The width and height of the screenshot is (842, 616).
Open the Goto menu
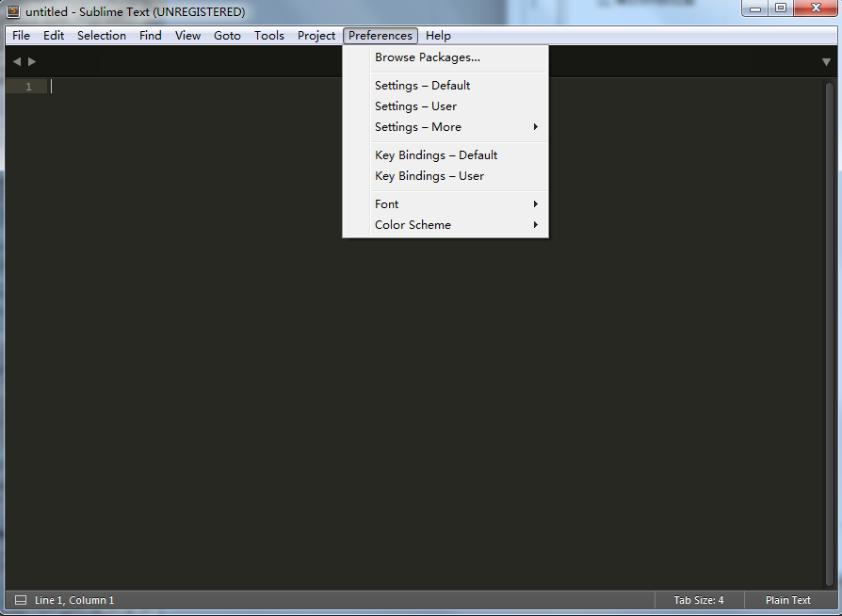pyautogui.click(x=227, y=36)
